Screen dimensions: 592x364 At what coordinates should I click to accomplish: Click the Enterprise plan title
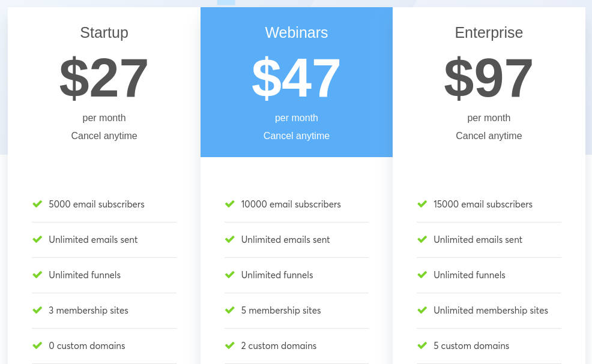coord(489,32)
